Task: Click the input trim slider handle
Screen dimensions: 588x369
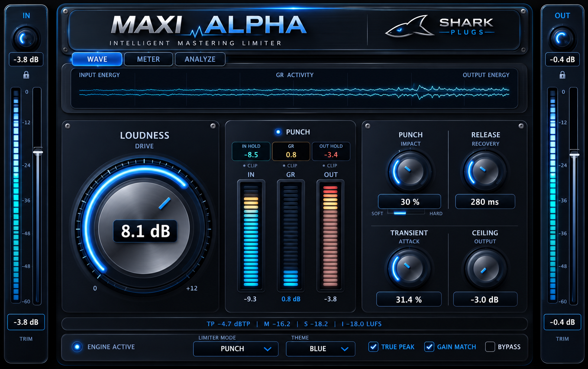Action: click(38, 152)
